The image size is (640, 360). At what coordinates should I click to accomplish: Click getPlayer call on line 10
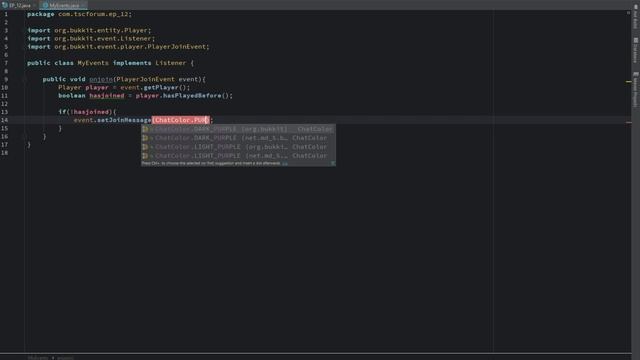(x=161, y=87)
